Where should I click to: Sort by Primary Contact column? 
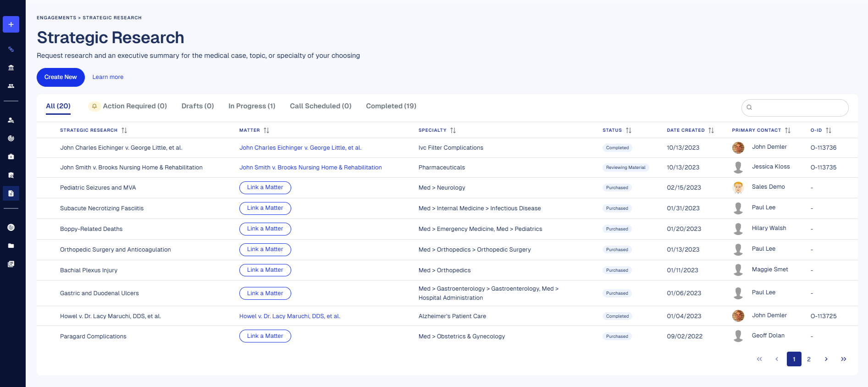coord(788,130)
